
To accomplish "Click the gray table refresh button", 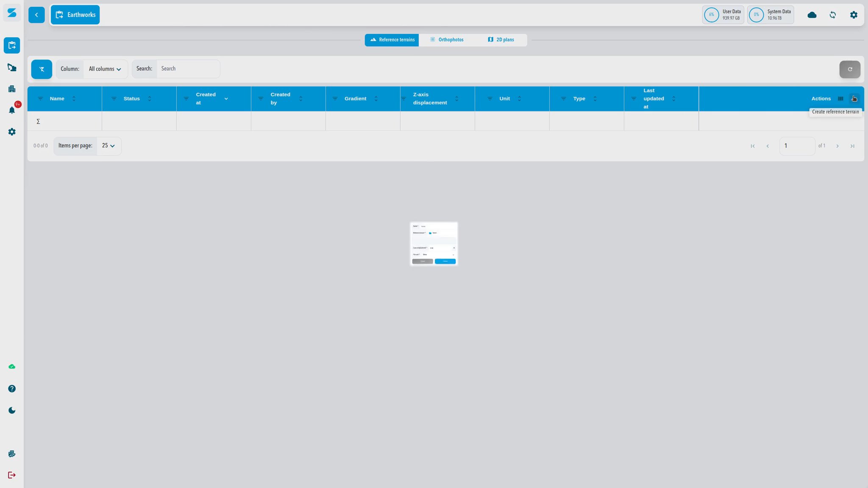I will [x=849, y=69].
